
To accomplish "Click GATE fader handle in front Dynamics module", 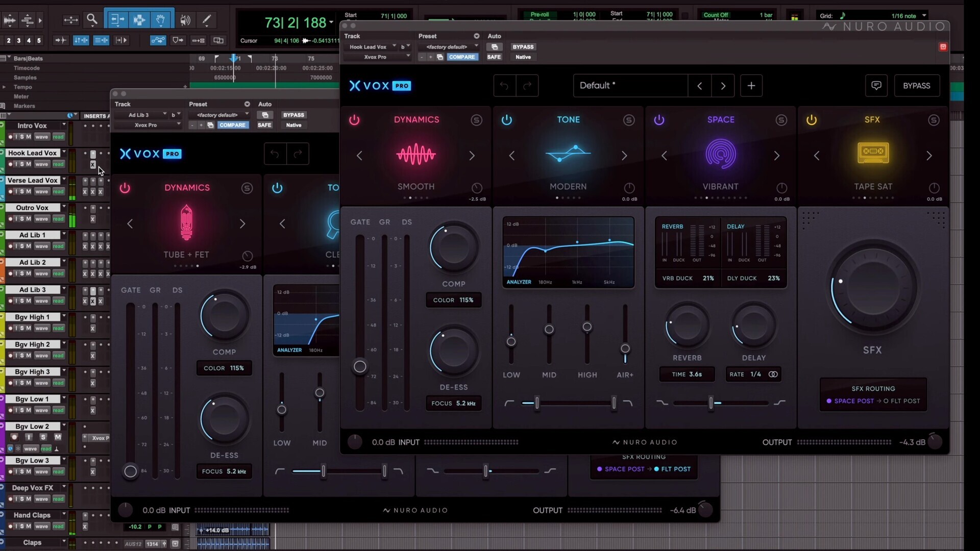I will [x=360, y=366].
